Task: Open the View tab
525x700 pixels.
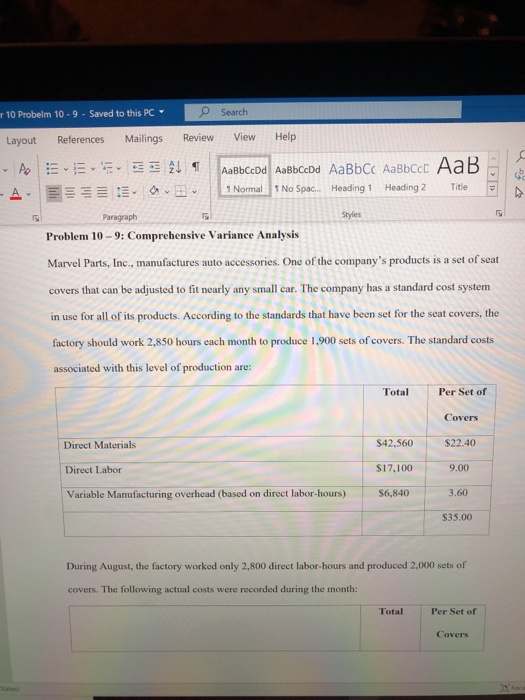Action: 244,137
